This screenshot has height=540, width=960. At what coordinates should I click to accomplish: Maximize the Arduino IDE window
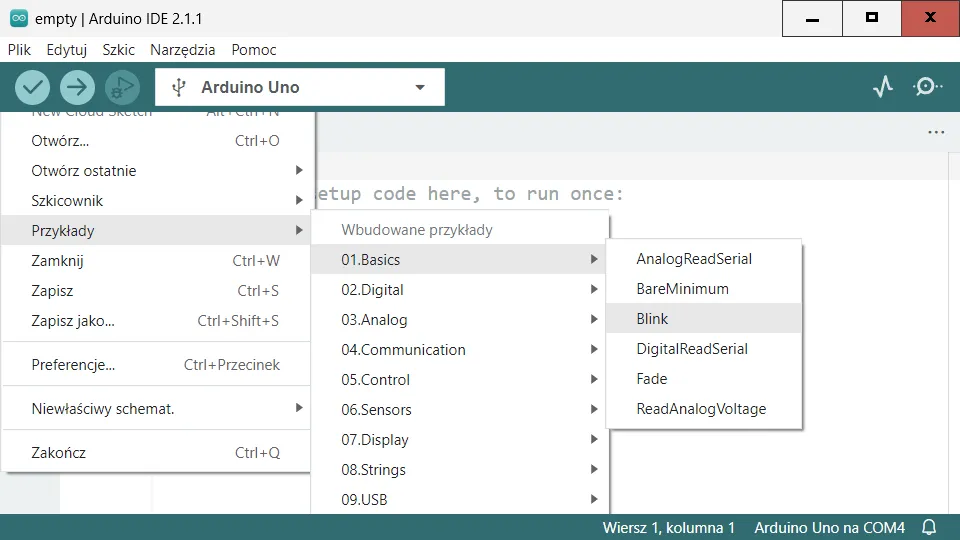(872, 18)
